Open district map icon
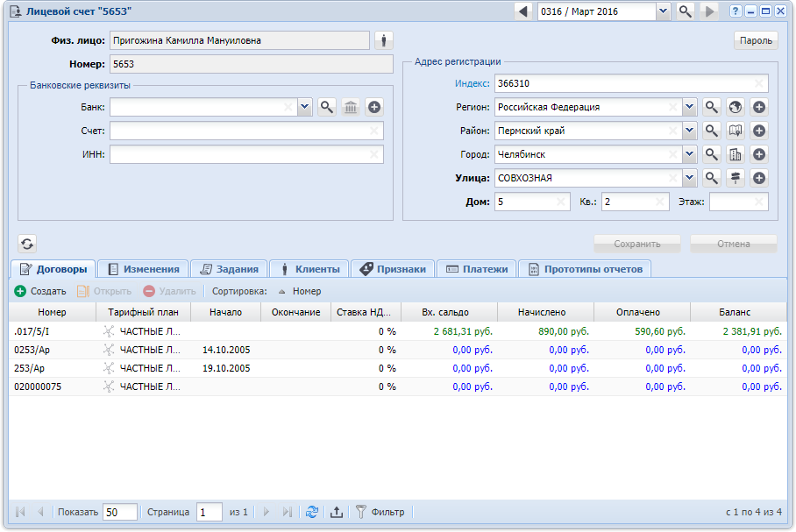This screenshot has height=532, width=796. [736, 131]
